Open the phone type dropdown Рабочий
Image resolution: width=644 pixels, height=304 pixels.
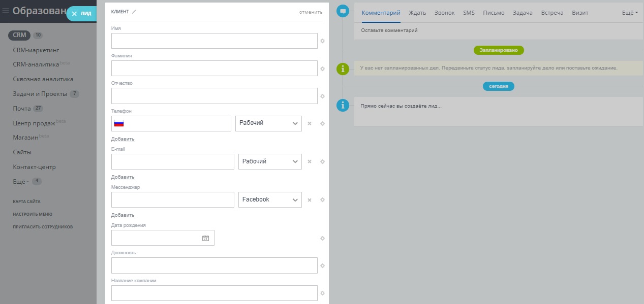268,123
